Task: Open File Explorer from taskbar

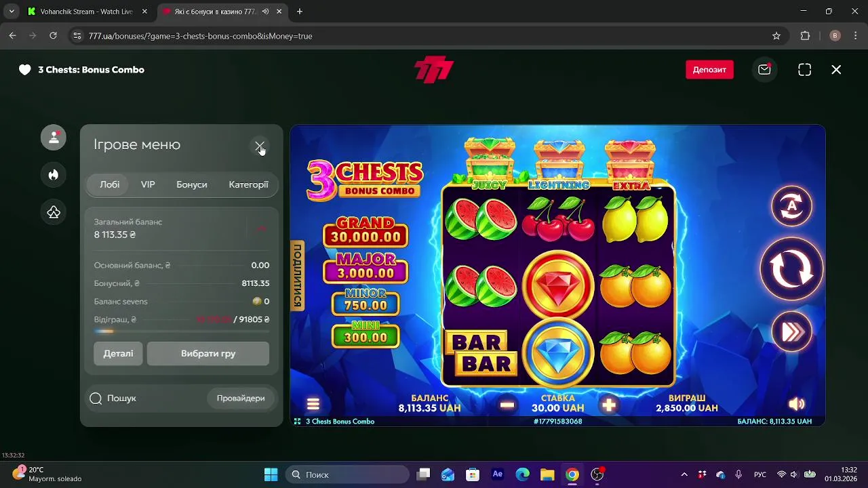Action: (547, 474)
